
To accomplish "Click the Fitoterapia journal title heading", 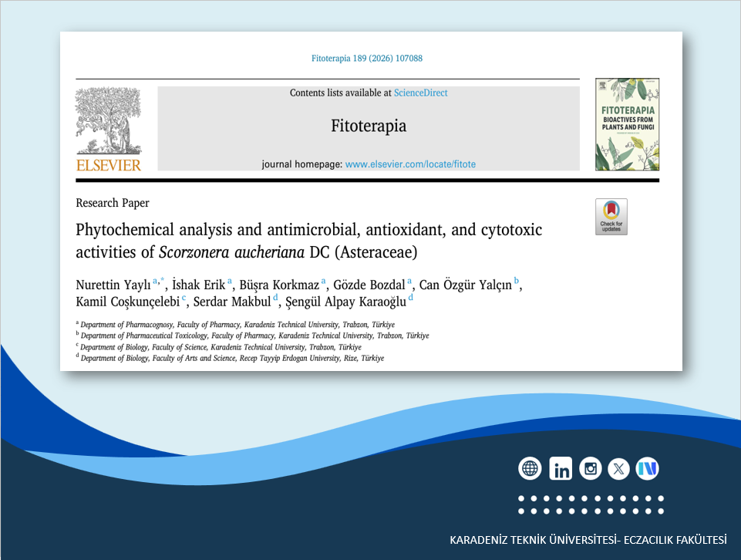I will 368,126.
